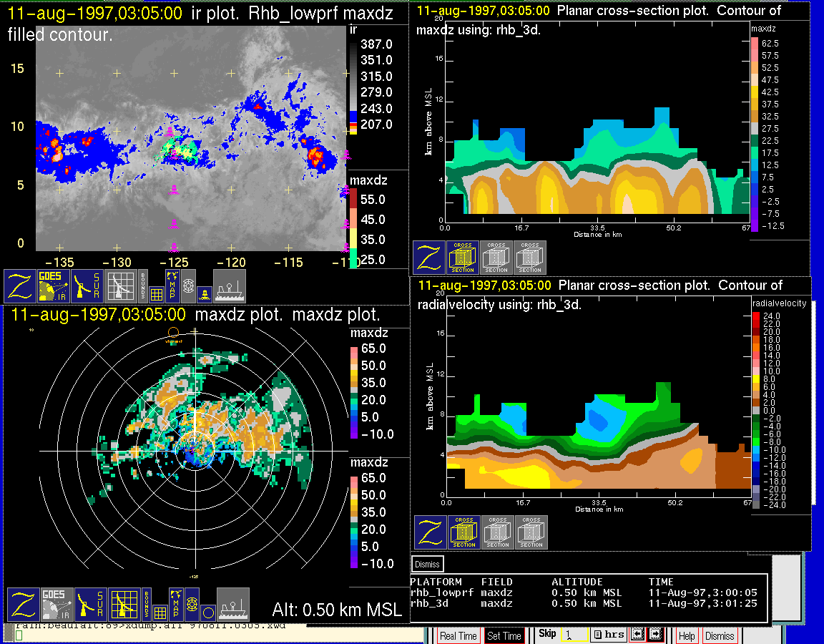Viewport: 824px width, 644px height.
Task: Toggle the highlighted radar grid icon in the maxdz plot toolbar
Action: 123,605
